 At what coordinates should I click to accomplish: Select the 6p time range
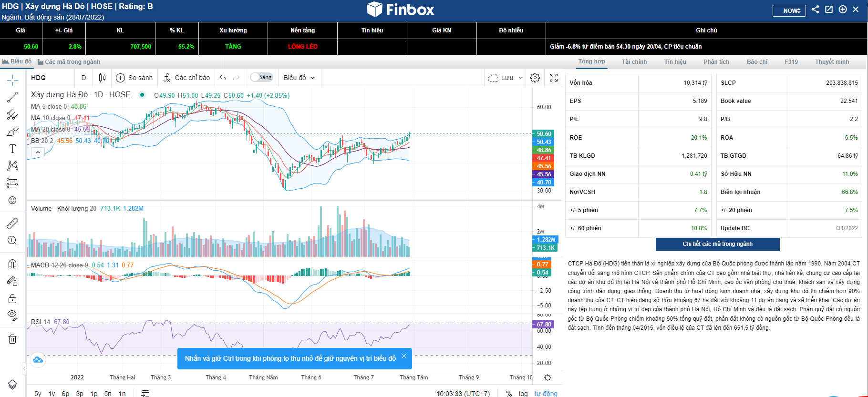pos(65,394)
